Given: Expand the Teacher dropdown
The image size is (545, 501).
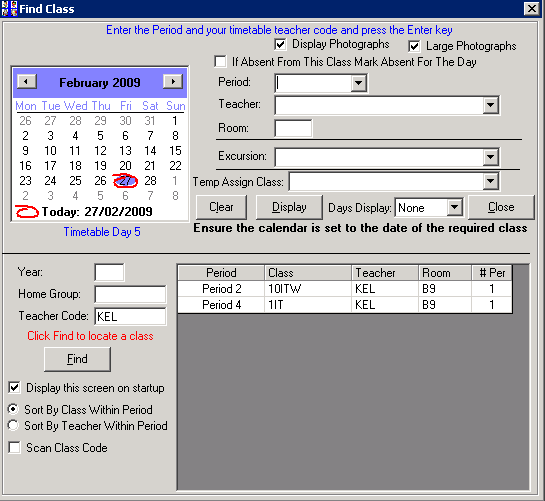Looking at the screenshot, I should [490, 105].
